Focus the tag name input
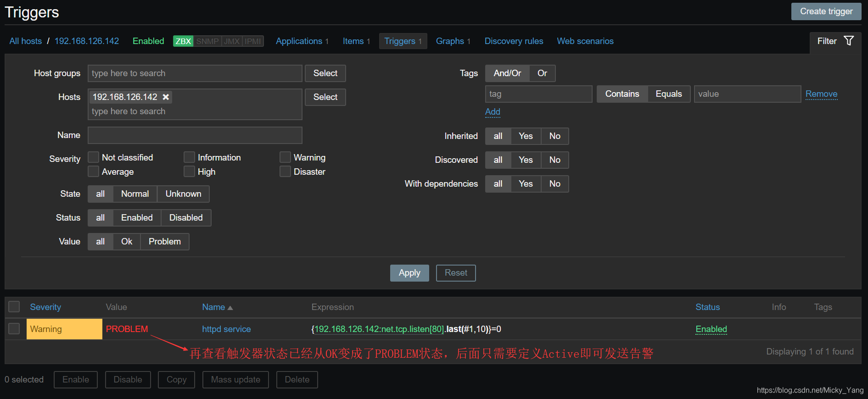868x399 pixels. click(x=539, y=94)
